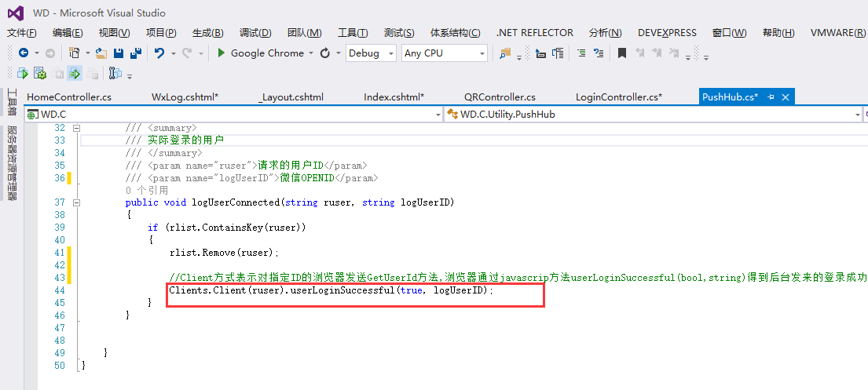868x390 pixels.
Task: Click the Navigate Backward arrow icon
Action: click(24, 53)
